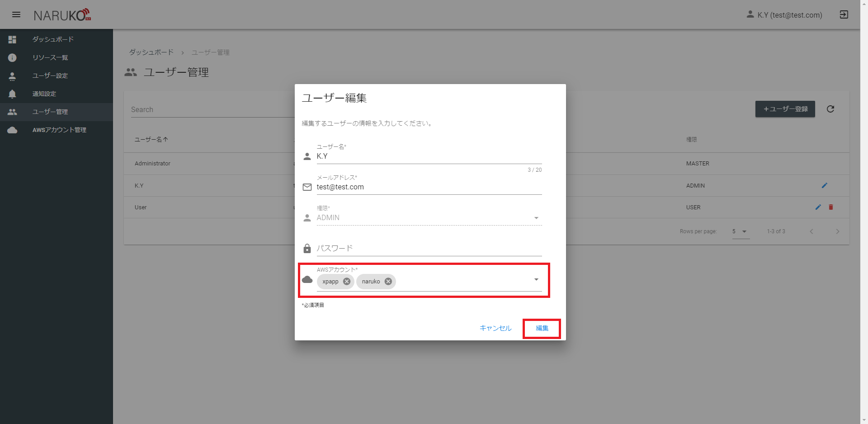The image size is (868, 424).
Task: Open the rows per page dropdown
Action: (x=741, y=231)
